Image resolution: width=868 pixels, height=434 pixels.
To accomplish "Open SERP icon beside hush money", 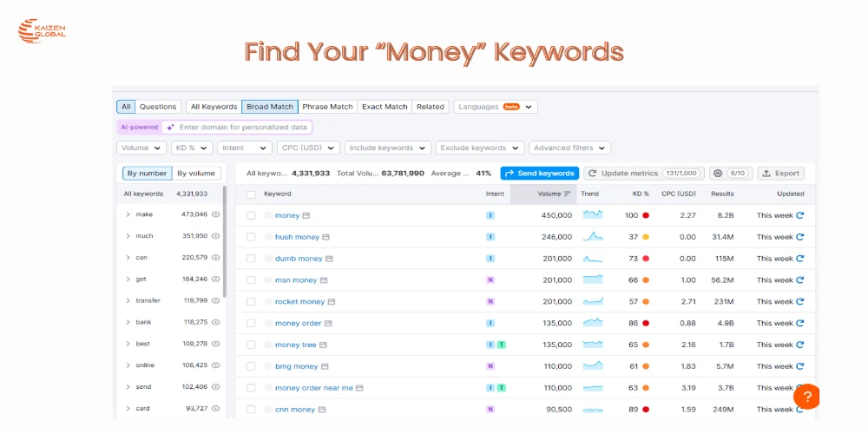I will tap(326, 237).
